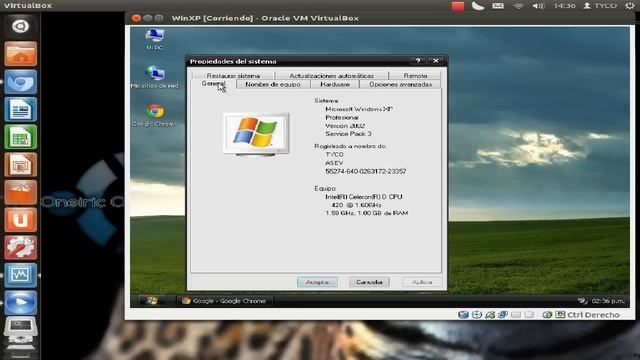Click the Aceptar button

(x=317, y=282)
